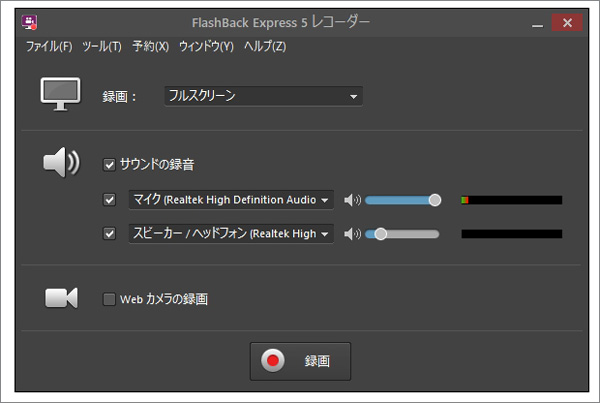Screen dimensions: 600x403
Task: Enable the Web カメラの録画 checkbox
Action: click(109, 299)
